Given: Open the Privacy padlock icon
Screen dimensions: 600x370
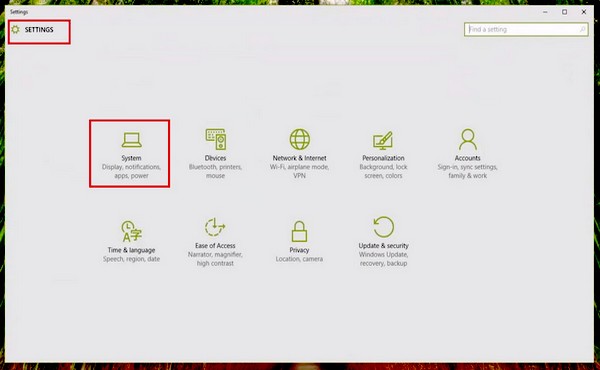Looking at the screenshot, I should point(299,231).
